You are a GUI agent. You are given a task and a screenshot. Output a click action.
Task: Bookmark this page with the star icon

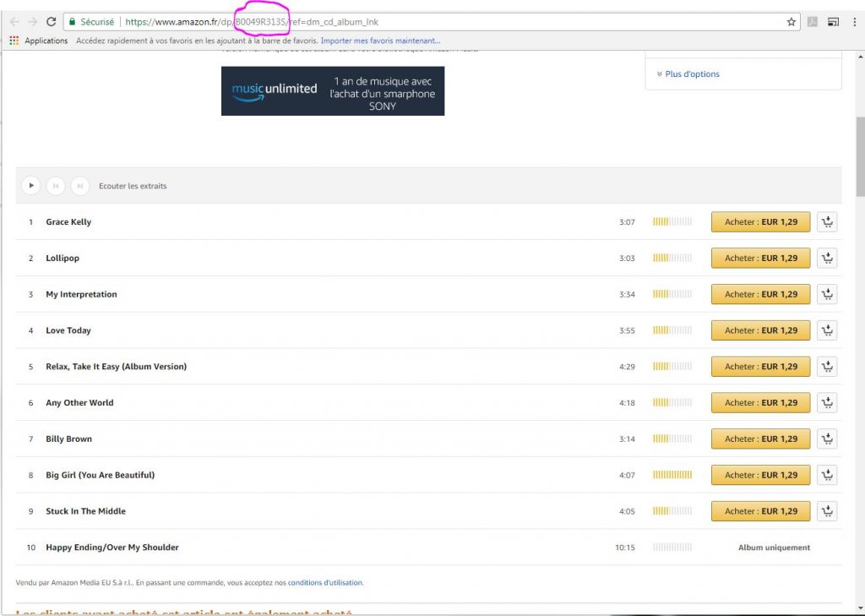(791, 22)
